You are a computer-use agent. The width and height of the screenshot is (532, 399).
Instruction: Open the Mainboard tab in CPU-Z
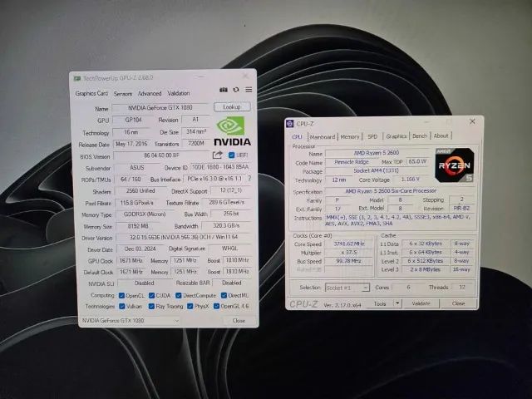pyautogui.click(x=323, y=136)
